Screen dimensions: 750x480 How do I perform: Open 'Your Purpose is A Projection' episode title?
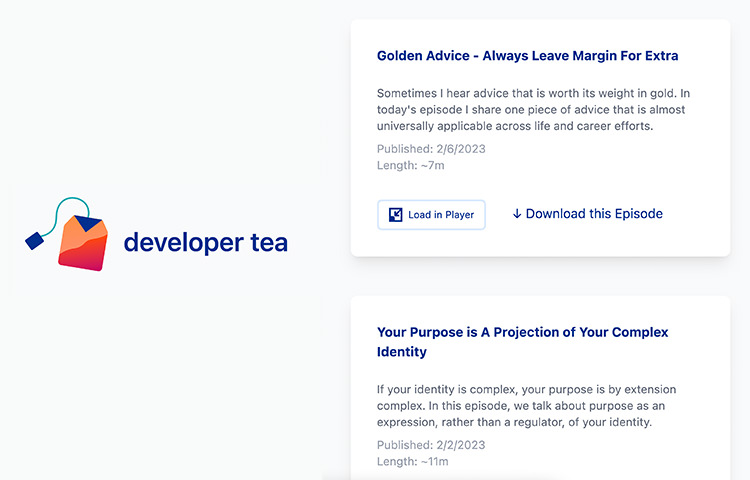[522, 342]
